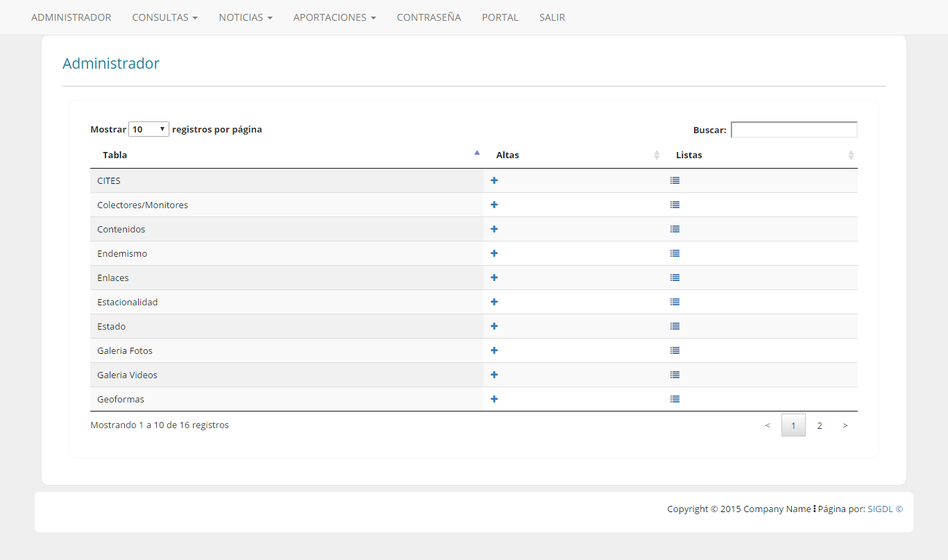Open the list icon for Colectores/Monitores
The image size is (948, 560).
click(x=675, y=205)
